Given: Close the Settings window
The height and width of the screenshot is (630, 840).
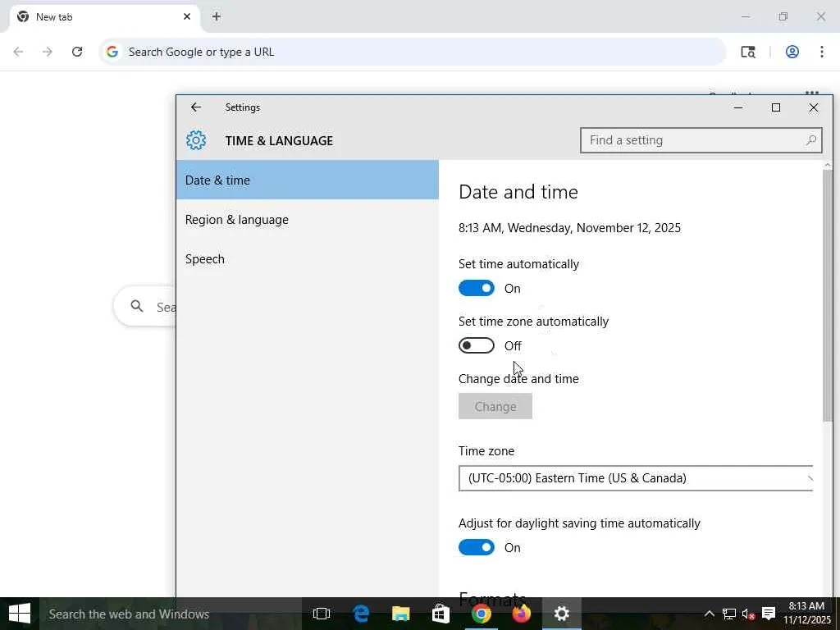Looking at the screenshot, I should pyautogui.click(x=813, y=107).
